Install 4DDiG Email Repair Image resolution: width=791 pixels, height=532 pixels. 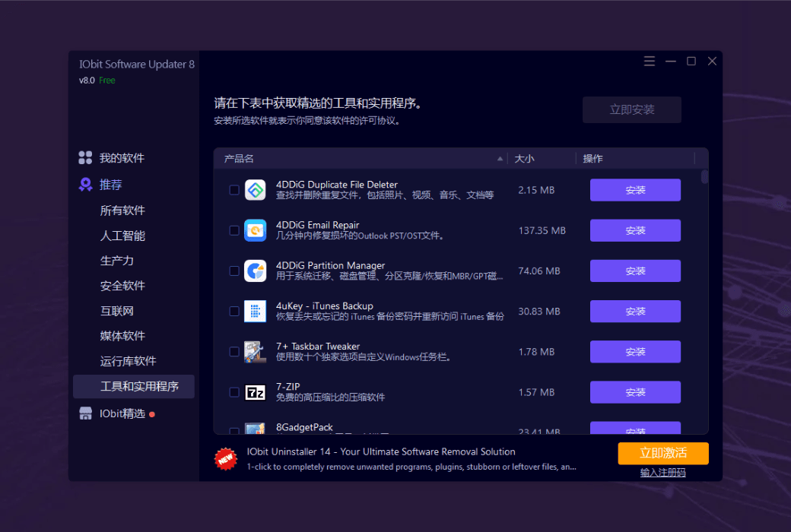click(x=635, y=230)
